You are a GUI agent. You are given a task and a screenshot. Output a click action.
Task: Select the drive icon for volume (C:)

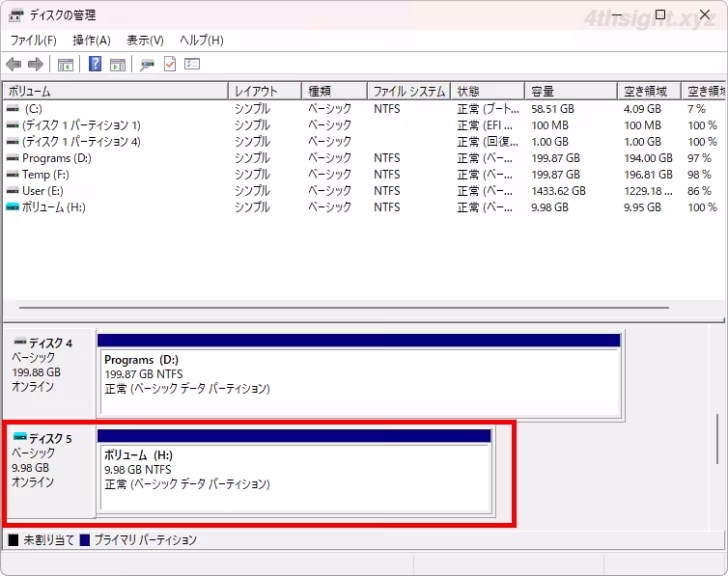click(13, 109)
